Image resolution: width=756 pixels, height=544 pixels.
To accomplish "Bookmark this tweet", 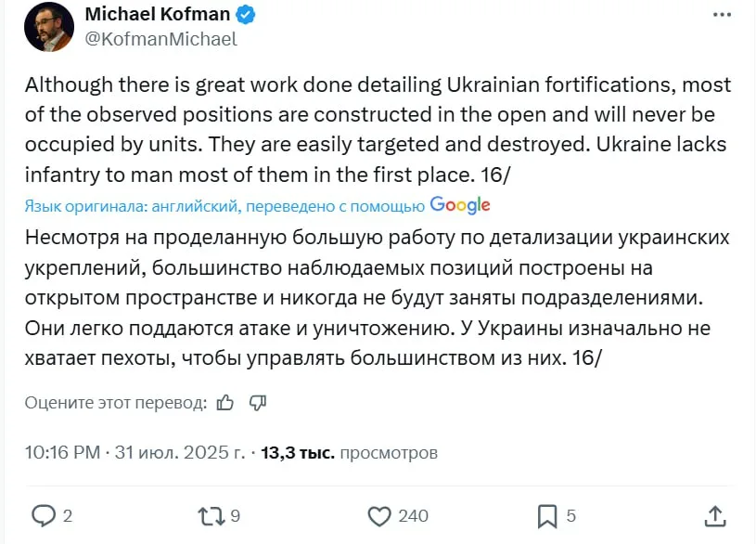I will (547, 515).
